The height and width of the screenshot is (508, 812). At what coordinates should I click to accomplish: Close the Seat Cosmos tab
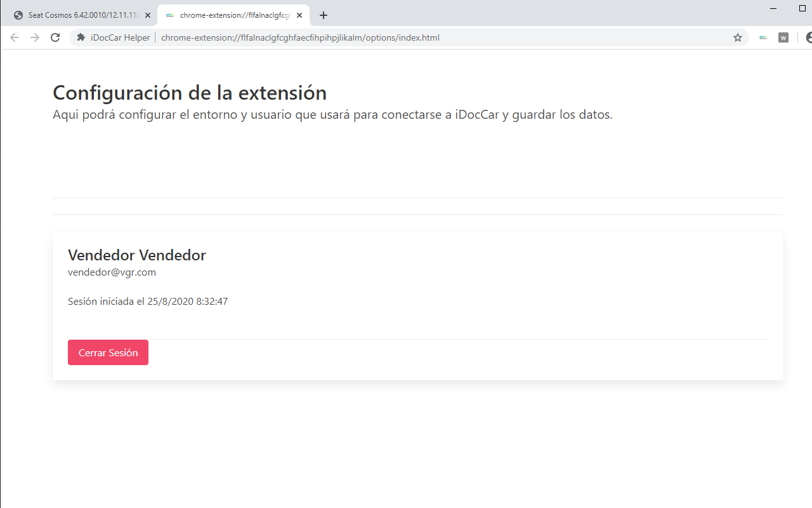pos(148,15)
